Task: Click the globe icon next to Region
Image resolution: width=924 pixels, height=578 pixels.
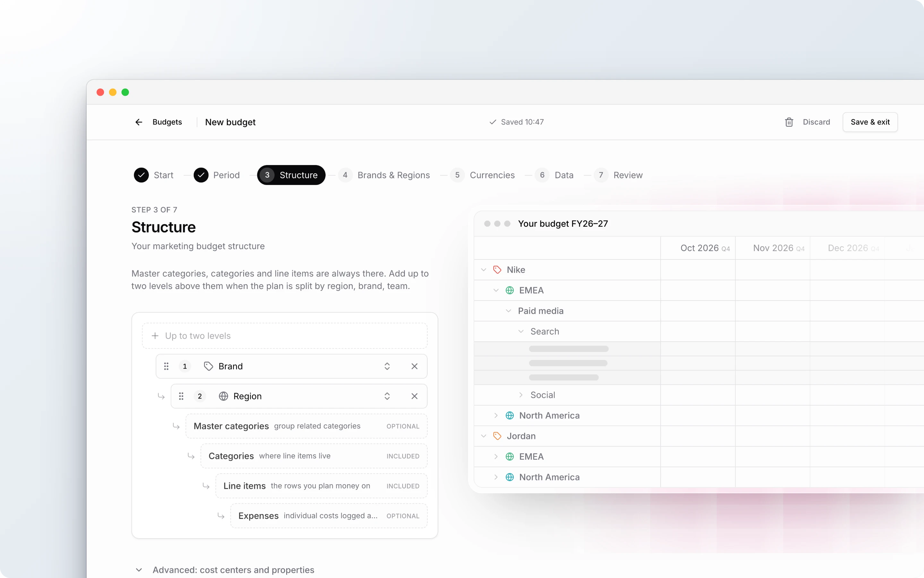Action: tap(223, 396)
